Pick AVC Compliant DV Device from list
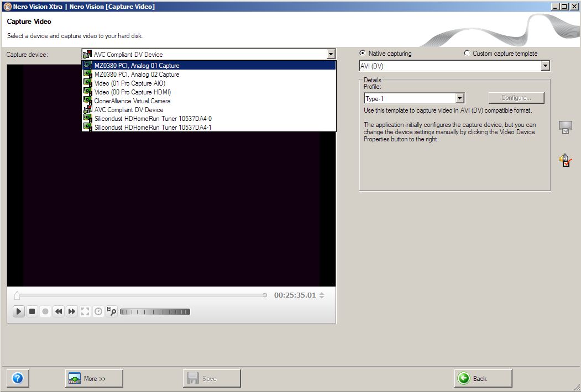The width and height of the screenshot is (581, 392). click(209, 110)
